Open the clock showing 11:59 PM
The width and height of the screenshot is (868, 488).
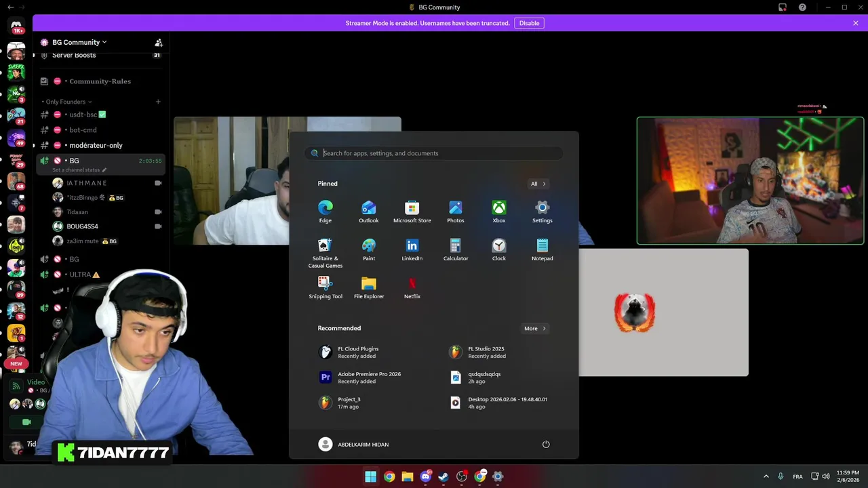[848, 476]
